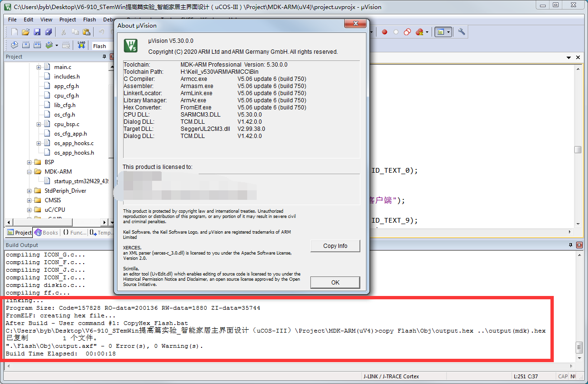Close the About µVision dialog
Viewport: 588px width, 384px height.
pos(355,24)
